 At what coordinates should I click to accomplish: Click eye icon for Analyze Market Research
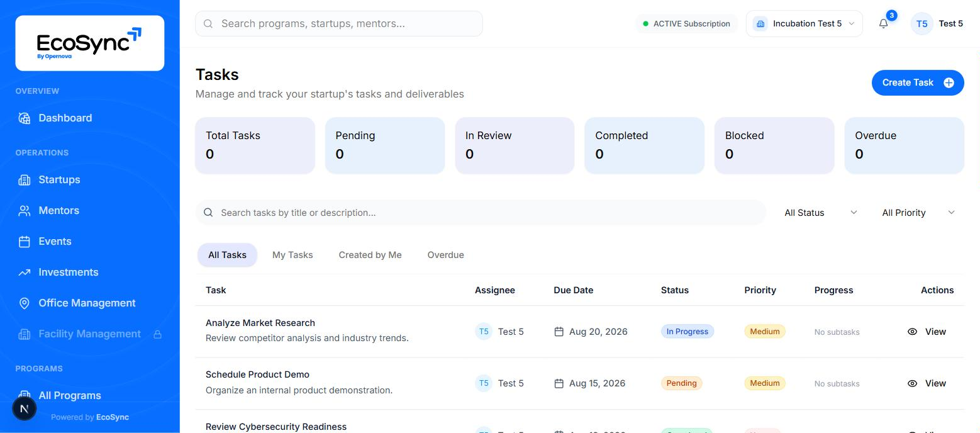[912, 332]
